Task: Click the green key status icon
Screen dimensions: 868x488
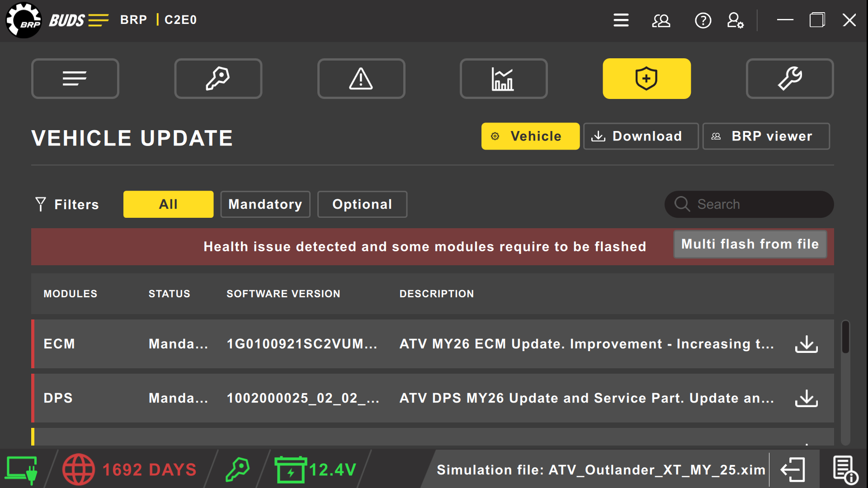Action: [x=238, y=470]
